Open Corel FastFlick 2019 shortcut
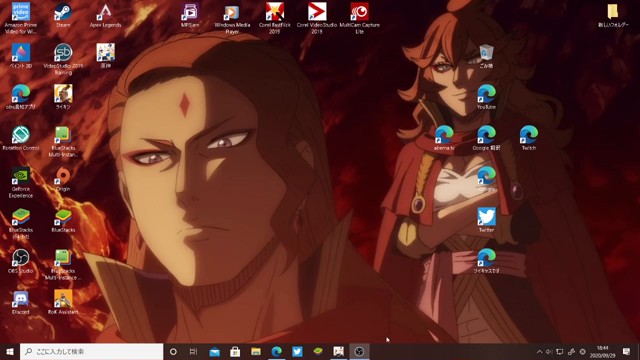The width and height of the screenshot is (640, 360). [275, 18]
